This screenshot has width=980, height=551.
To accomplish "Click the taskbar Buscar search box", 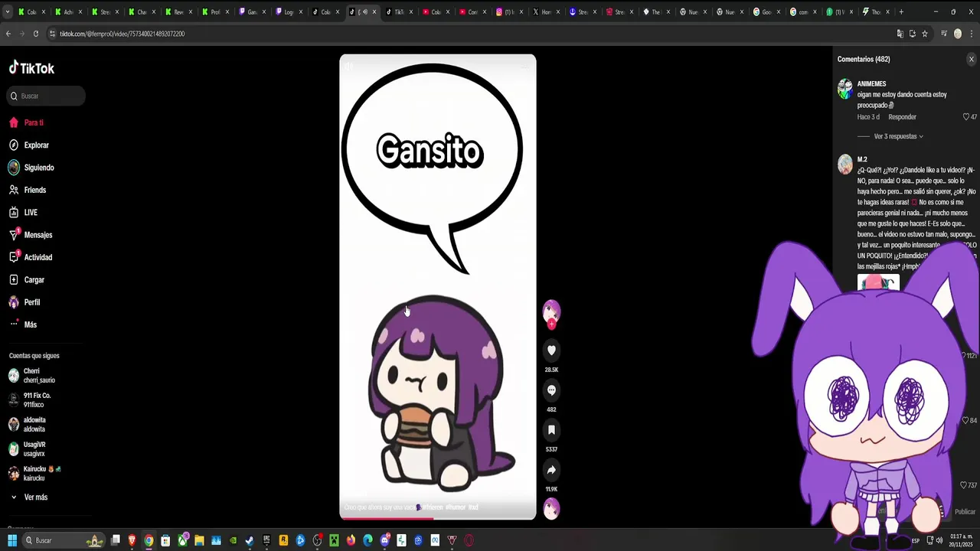I will pos(64,540).
